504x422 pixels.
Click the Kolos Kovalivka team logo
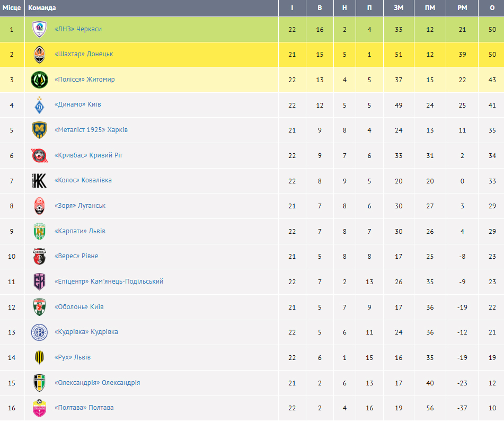(39, 181)
